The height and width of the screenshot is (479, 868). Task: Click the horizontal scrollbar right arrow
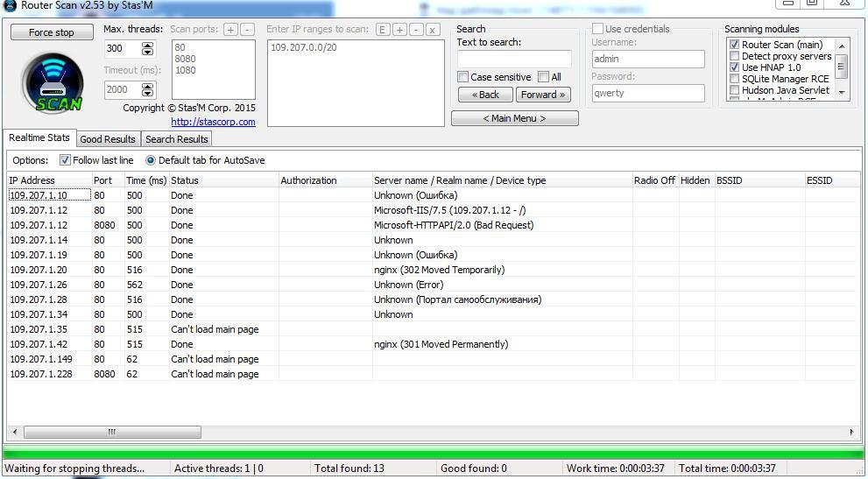[852, 432]
